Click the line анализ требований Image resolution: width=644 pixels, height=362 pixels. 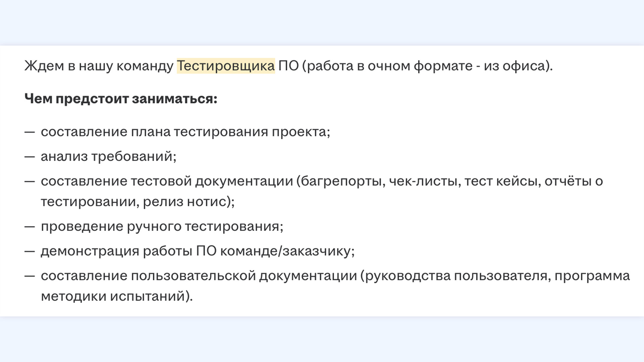click(x=109, y=156)
